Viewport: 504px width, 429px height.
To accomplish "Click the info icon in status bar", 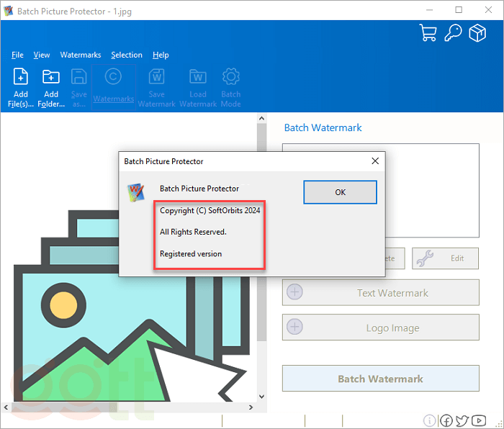I will tap(430, 420).
